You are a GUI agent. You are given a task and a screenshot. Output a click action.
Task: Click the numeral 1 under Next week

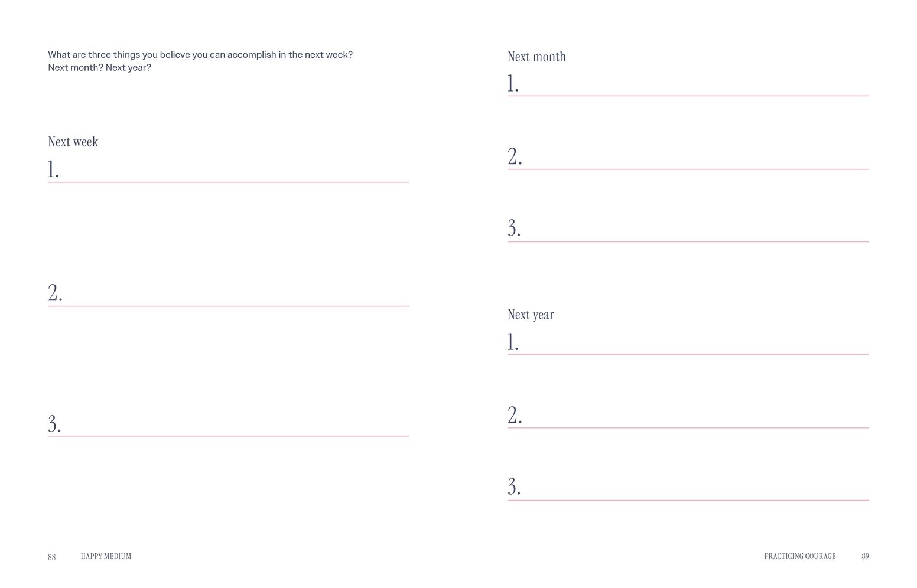click(53, 169)
